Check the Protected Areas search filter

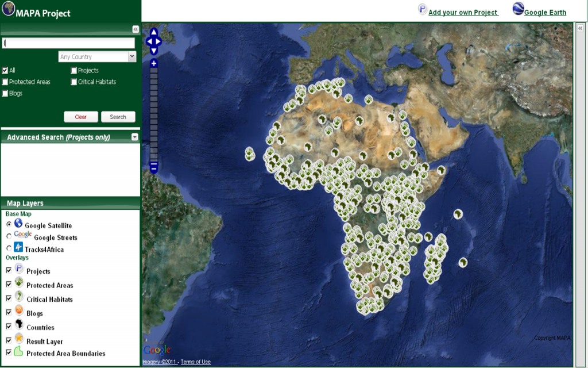coord(5,82)
